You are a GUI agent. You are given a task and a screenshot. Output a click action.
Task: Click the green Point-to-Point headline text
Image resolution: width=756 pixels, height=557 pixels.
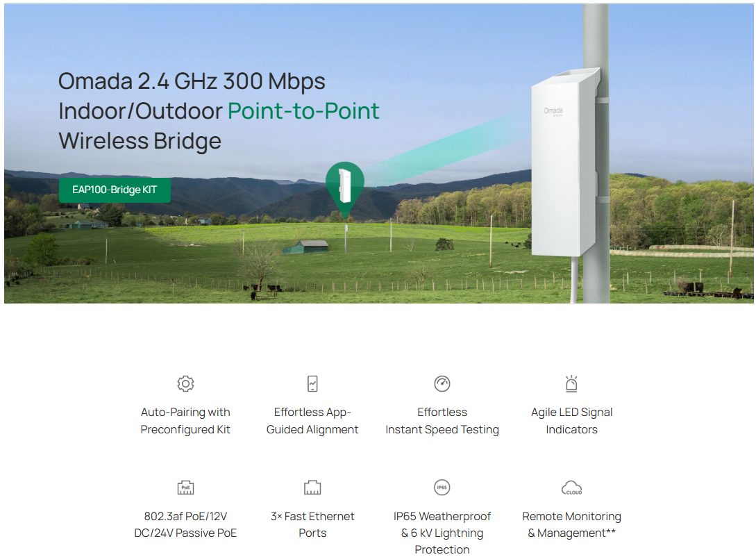[x=303, y=111]
